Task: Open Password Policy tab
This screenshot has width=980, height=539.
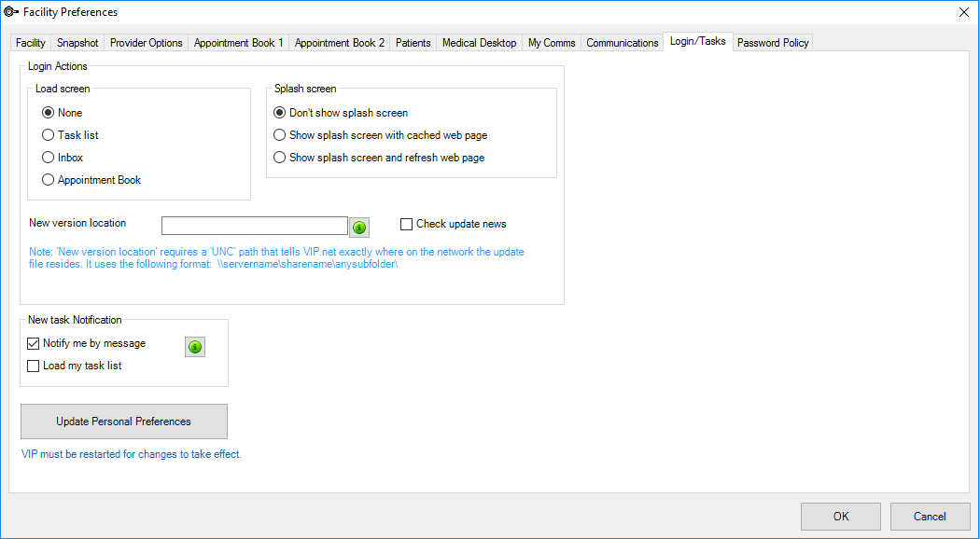Action: (x=773, y=43)
